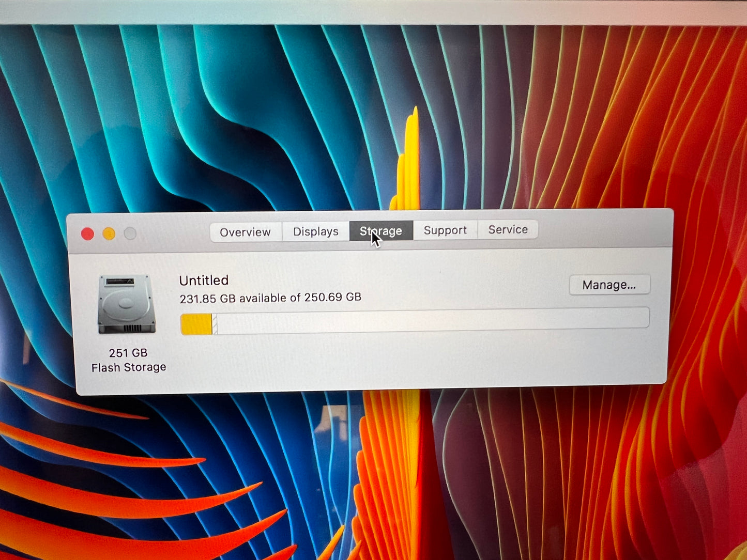Click the red close window button
The width and height of the screenshot is (747, 560).
coord(87,234)
